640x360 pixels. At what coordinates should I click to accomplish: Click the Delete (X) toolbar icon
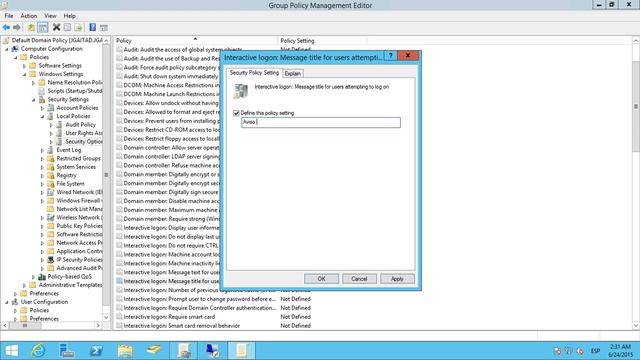(x=56, y=27)
